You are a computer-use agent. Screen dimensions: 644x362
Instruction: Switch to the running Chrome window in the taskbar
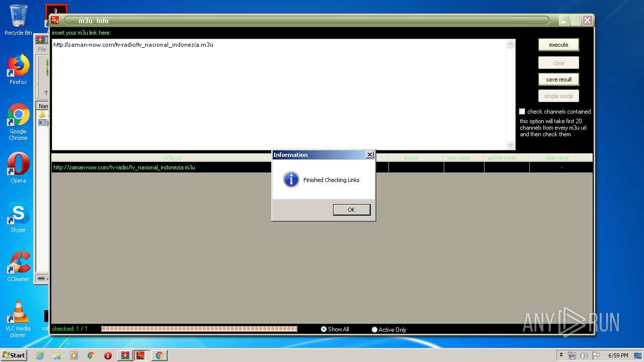(x=159, y=355)
